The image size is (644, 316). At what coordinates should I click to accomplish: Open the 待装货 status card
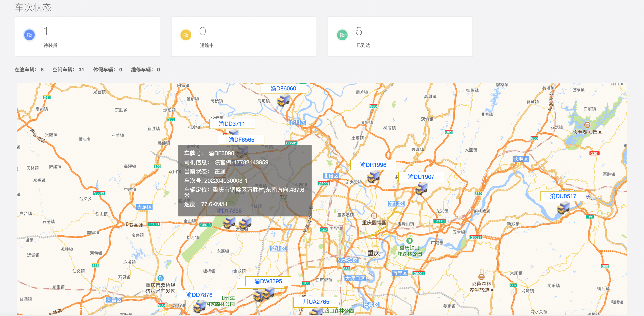[x=87, y=37]
